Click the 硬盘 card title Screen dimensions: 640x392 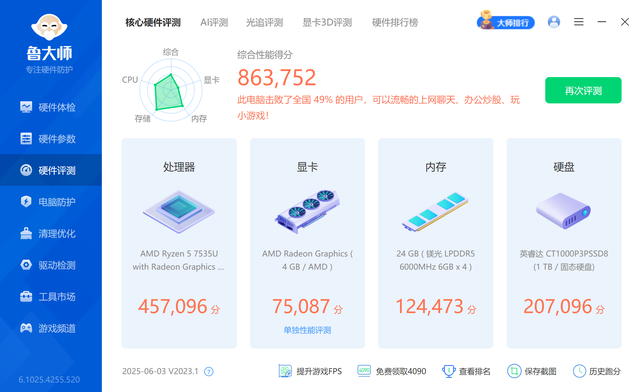[564, 167]
